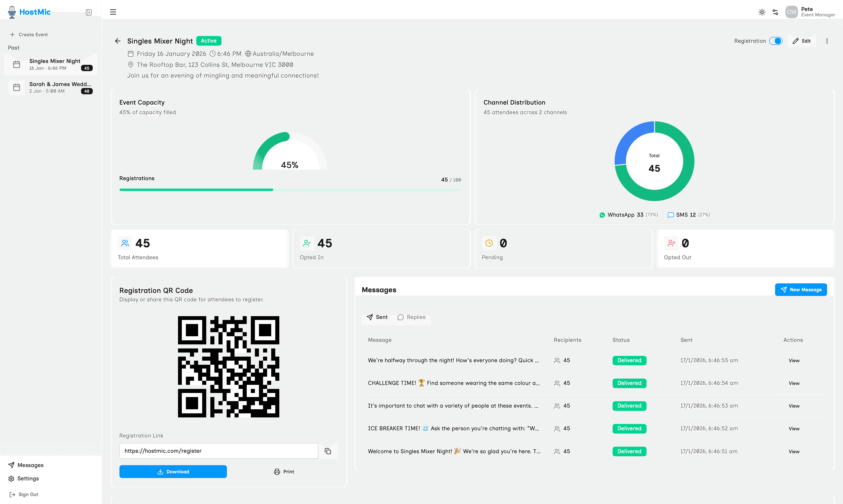
Task: Select the Sent messages tab
Action: tap(377, 317)
